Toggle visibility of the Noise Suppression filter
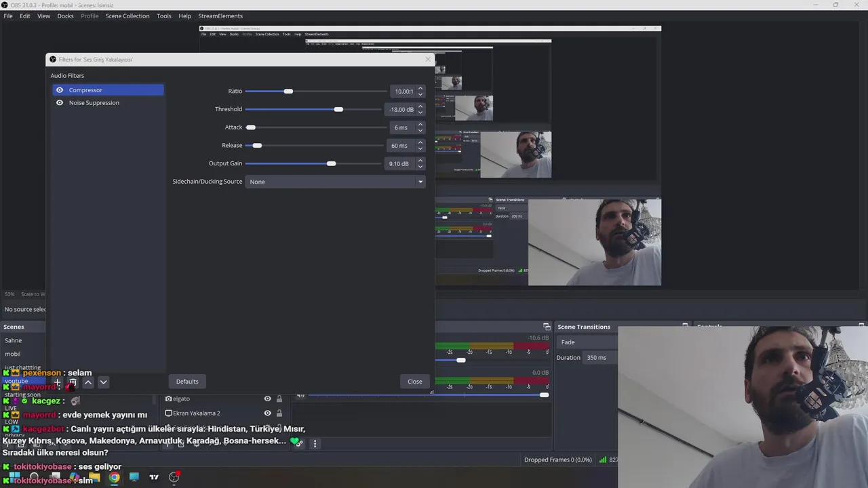The width and height of the screenshot is (868, 488). tap(60, 103)
